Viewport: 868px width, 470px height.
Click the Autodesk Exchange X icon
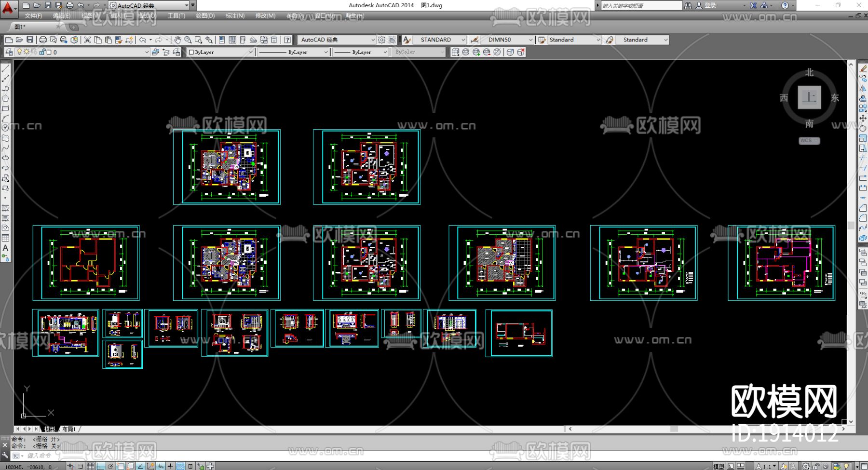(753, 5)
